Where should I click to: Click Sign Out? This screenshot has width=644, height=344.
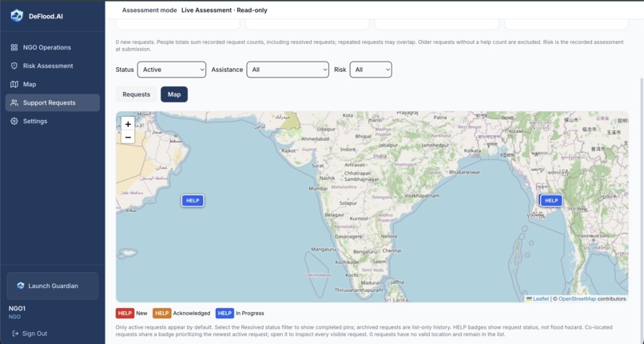point(30,334)
